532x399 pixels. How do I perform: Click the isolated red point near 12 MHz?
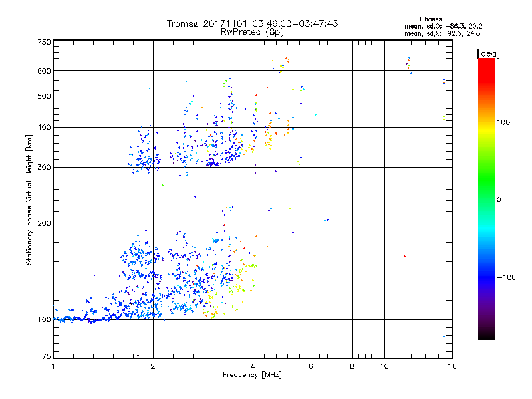pos(404,256)
